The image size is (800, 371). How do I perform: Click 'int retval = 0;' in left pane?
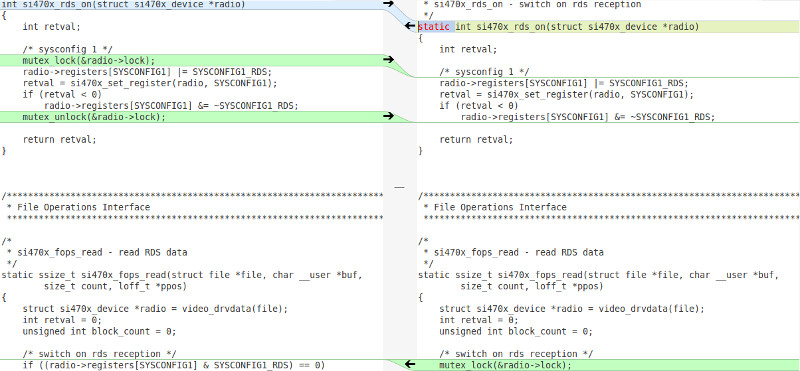tap(62, 320)
